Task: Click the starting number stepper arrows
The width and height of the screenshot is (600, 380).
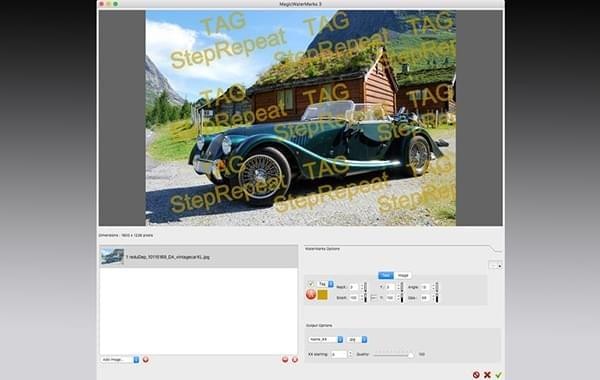Action: (350, 354)
